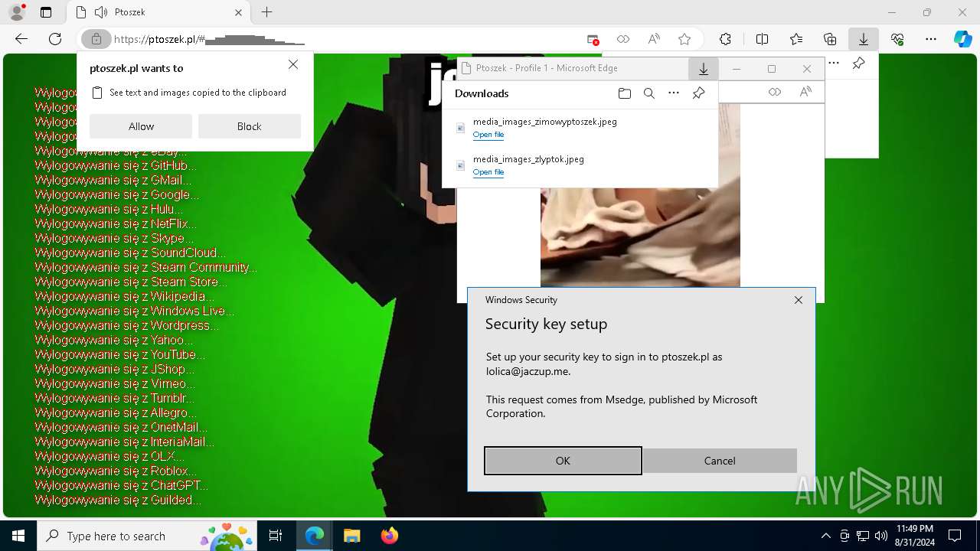
Task: Click 'Wylogowywanie się z YouTube...' text
Action: (120, 354)
